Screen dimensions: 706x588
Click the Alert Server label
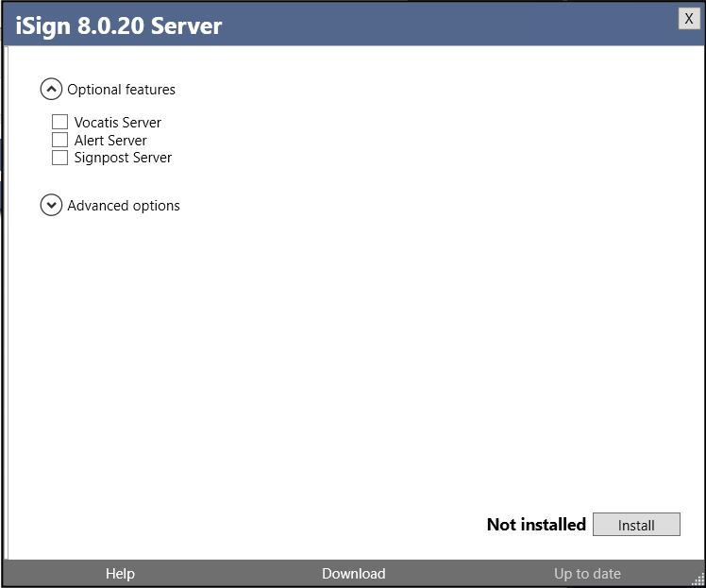110,141
